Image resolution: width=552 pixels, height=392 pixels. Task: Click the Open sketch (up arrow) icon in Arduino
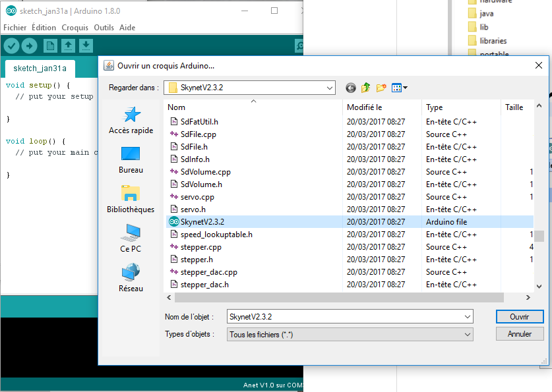tap(69, 46)
